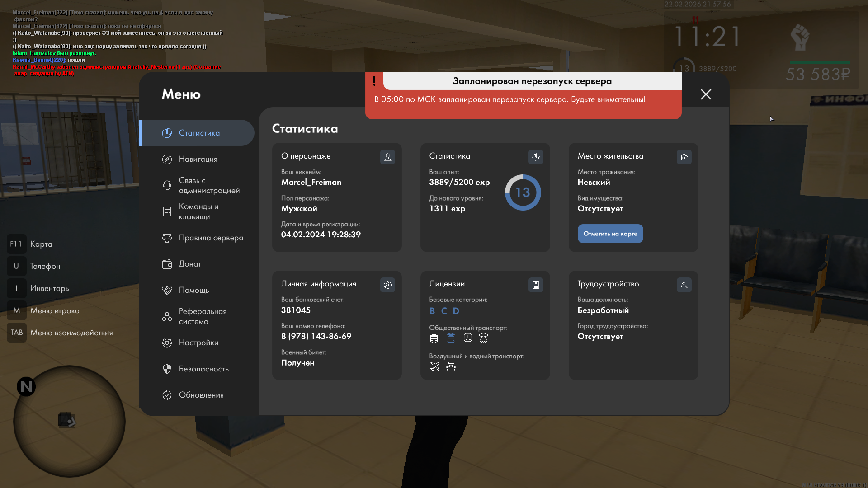
Task: Open Настройки in the side menu
Action: click(x=198, y=343)
